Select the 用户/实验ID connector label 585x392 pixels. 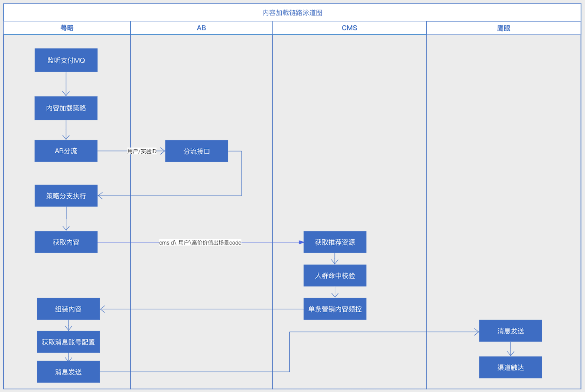(x=142, y=151)
